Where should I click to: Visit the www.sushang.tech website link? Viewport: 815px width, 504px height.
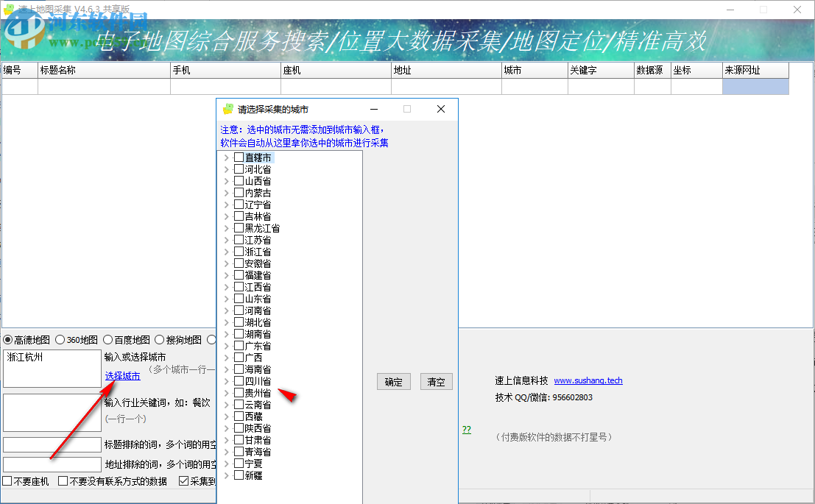click(590, 380)
